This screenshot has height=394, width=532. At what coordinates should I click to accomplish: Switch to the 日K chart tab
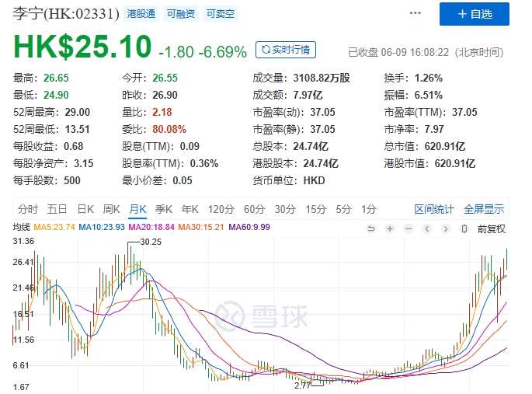[x=85, y=209]
